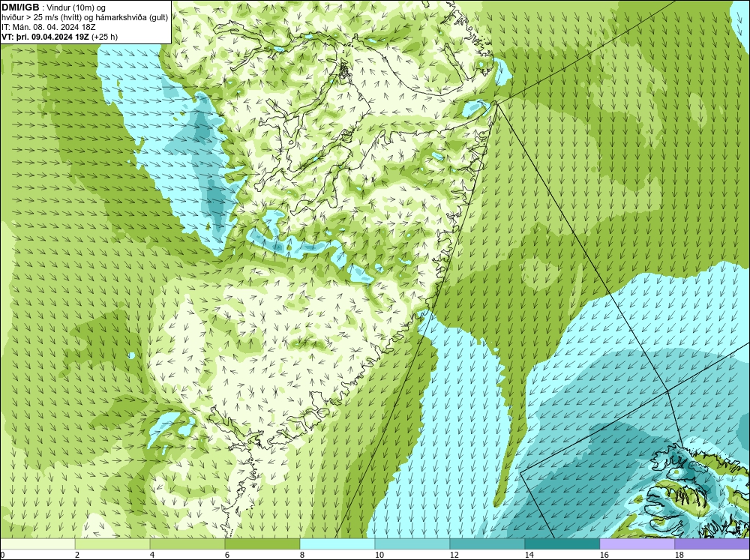The image size is (750, 560).
Task: Click the 10-12 m/s cyan legend swatch
Action: tap(412, 544)
